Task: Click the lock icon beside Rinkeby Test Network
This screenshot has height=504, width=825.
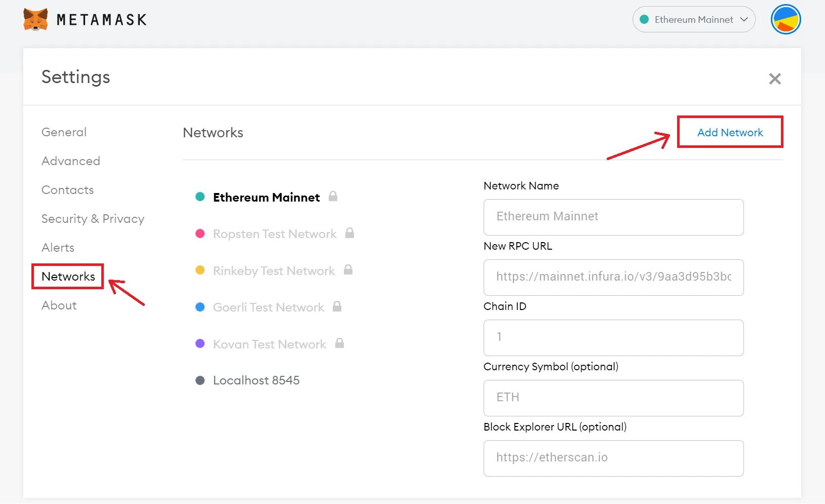Action: tap(348, 269)
